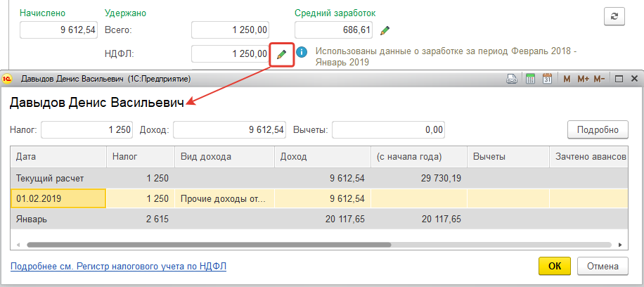Image resolution: width=644 pixels, height=287 pixels.
Task: Click the M- memory subtract button
Action: 600,79
